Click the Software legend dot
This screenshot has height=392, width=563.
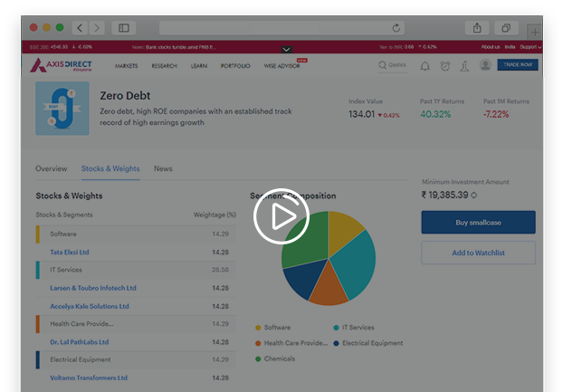click(258, 328)
